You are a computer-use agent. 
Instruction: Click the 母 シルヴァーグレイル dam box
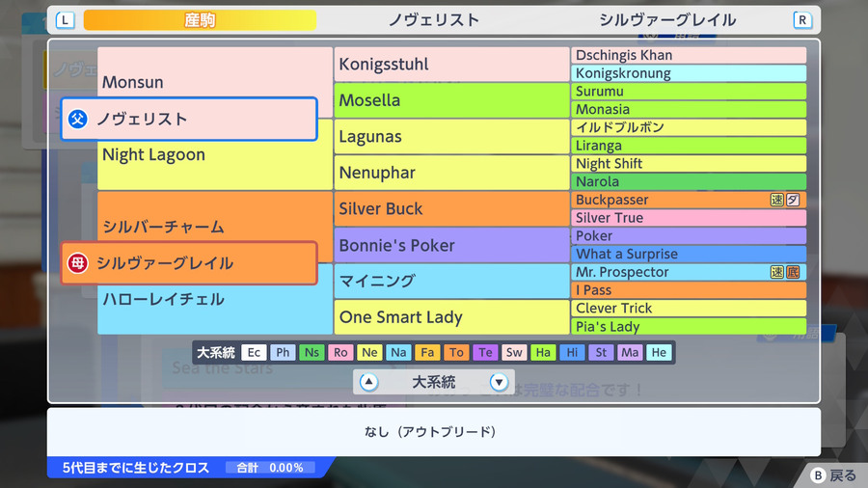click(x=189, y=263)
